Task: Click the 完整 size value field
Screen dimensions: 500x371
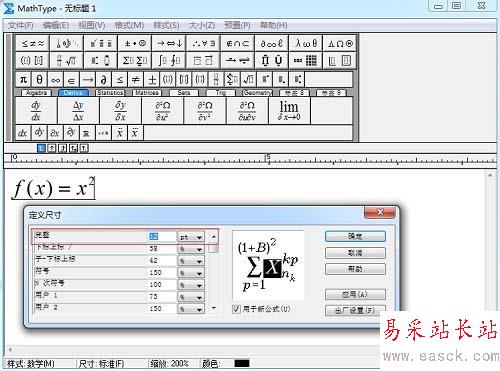Action: pos(162,237)
